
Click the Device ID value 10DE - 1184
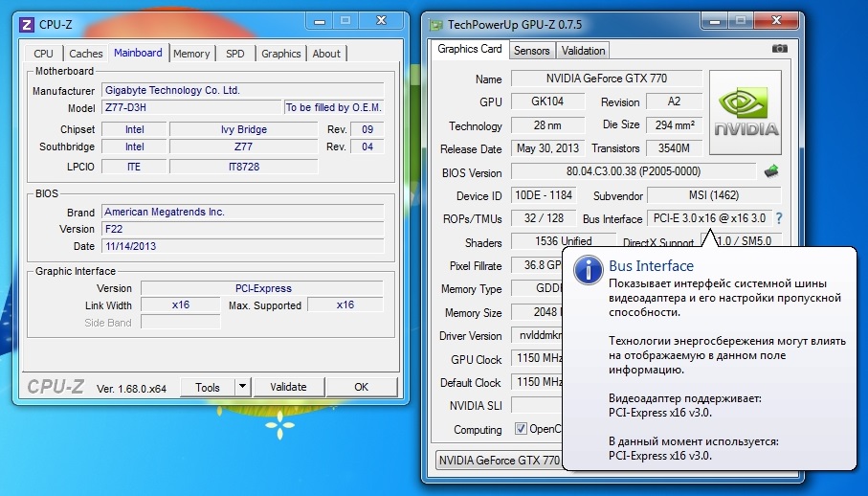[543, 195]
